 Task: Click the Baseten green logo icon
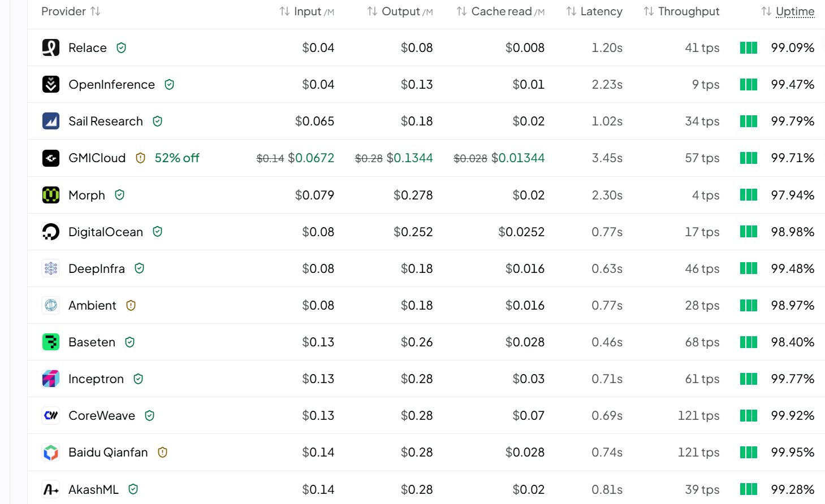click(x=51, y=342)
